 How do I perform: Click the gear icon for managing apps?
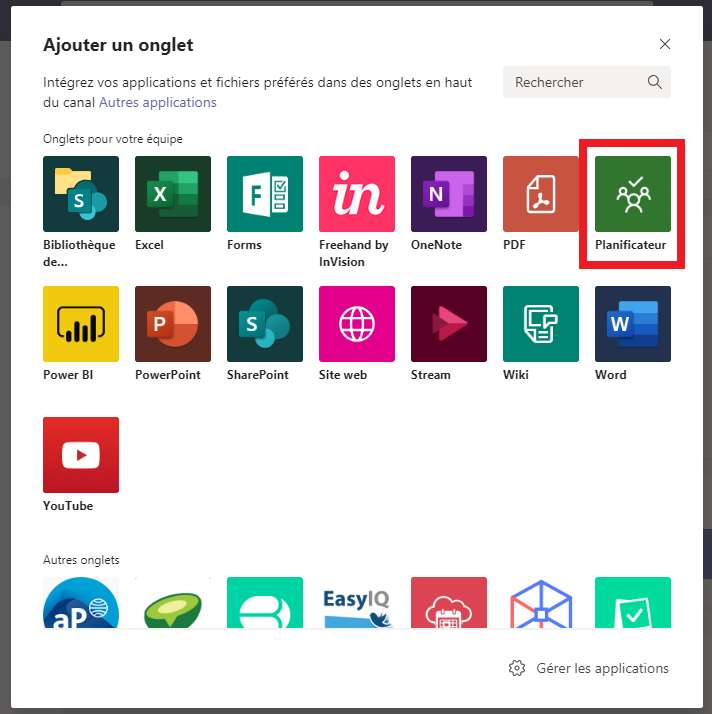517,668
